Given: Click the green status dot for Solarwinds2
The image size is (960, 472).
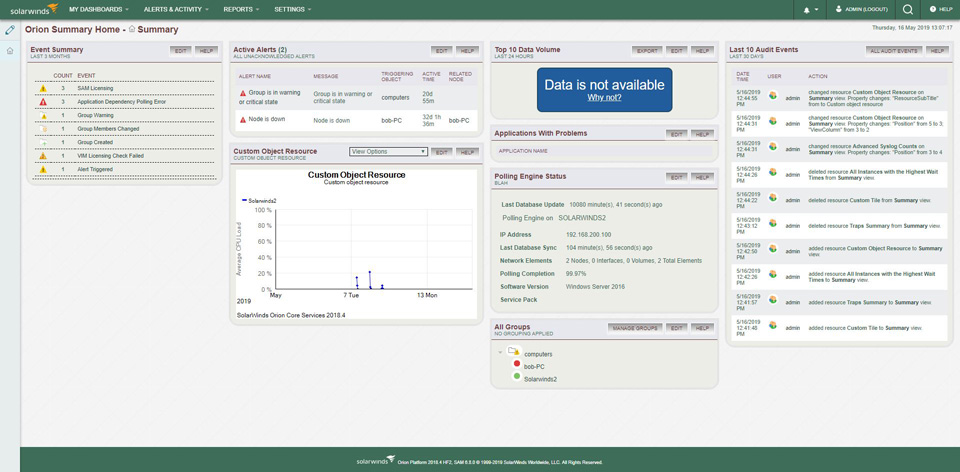Looking at the screenshot, I should (517, 378).
